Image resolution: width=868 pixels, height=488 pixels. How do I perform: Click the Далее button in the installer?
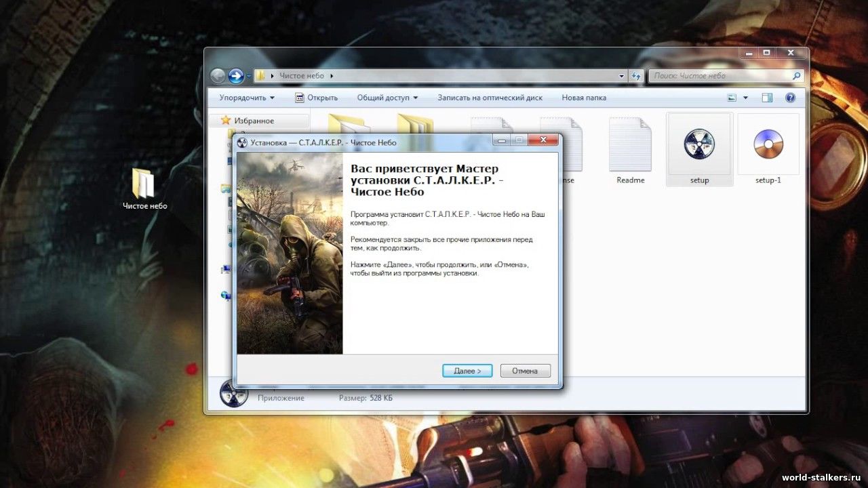467,371
